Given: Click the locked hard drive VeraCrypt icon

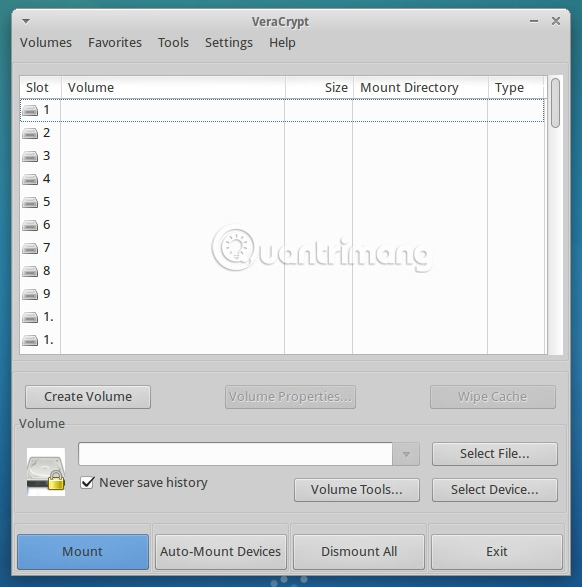Looking at the screenshot, I should (x=46, y=472).
